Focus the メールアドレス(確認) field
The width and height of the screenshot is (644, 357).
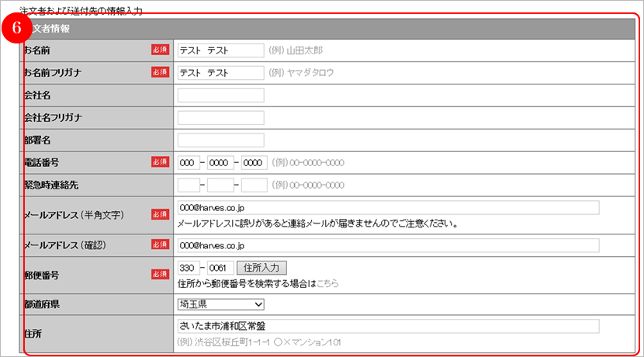[x=388, y=245]
